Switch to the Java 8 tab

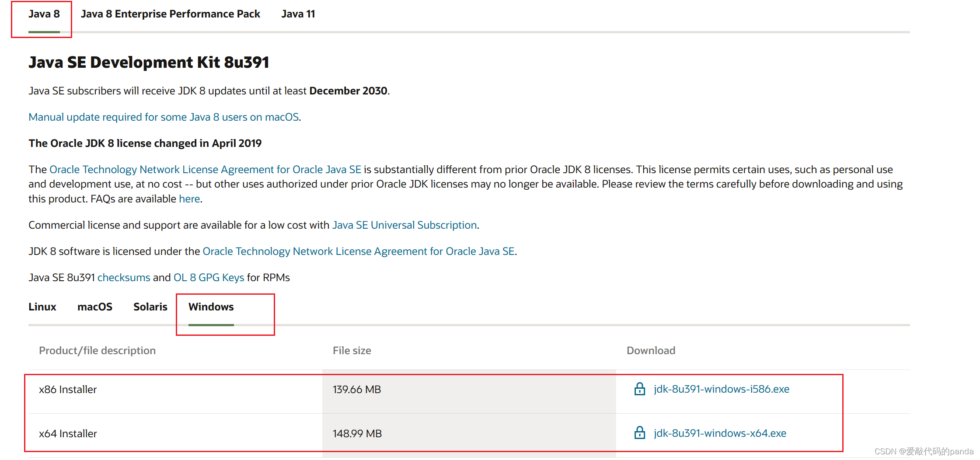click(x=44, y=14)
